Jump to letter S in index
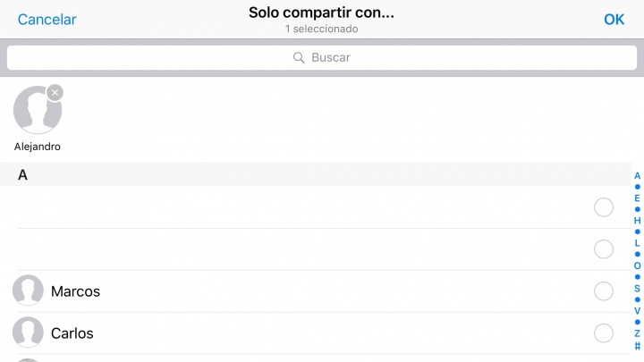This screenshot has width=644, height=362. pyautogui.click(x=637, y=289)
